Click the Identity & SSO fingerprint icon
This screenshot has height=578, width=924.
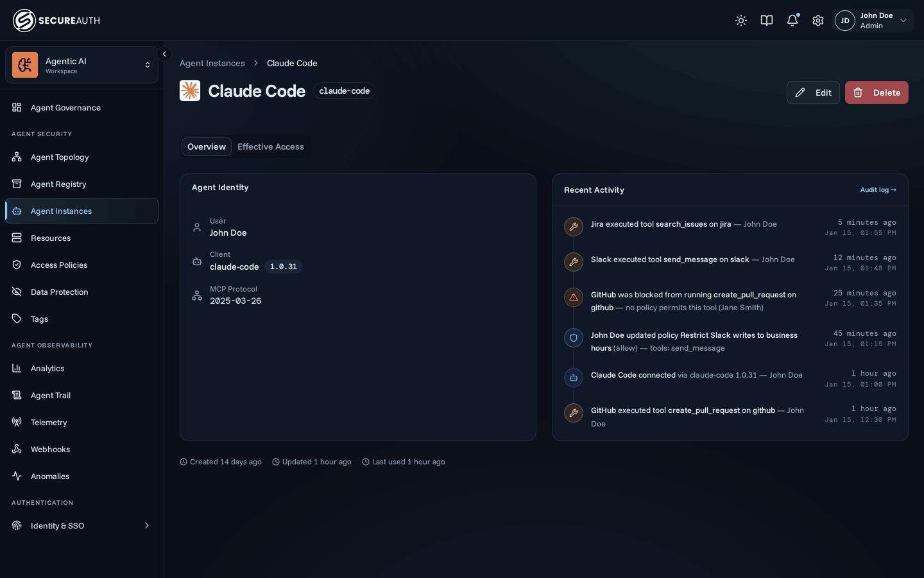click(x=17, y=525)
